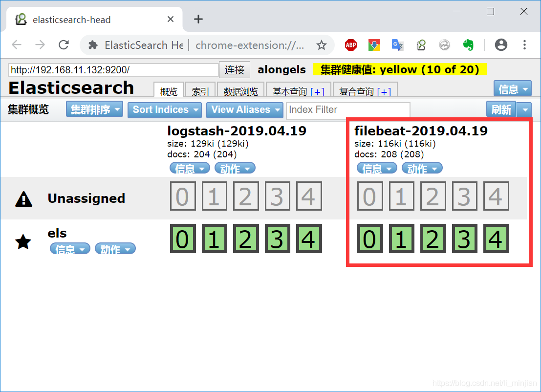Viewport: 541px width, 392px height.
Task: Click the Chrome address bar URL
Action: coord(250,45)
